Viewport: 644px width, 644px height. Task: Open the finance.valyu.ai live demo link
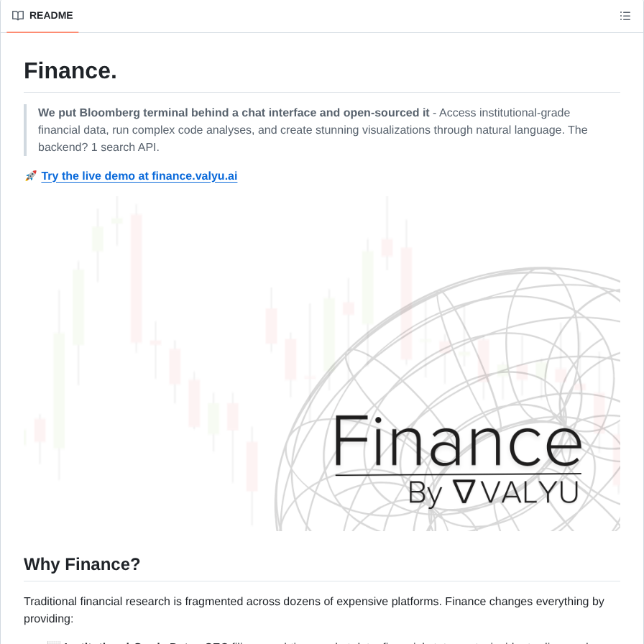[139, 175]
